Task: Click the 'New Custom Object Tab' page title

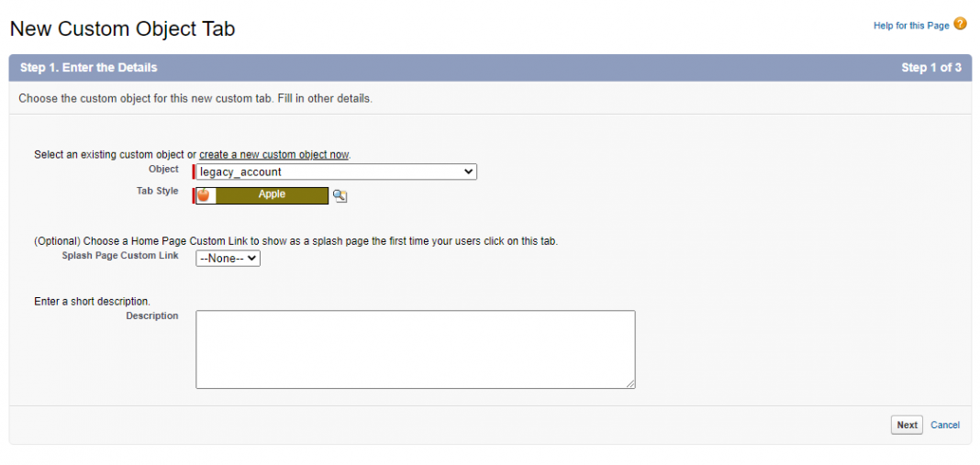Action: 122,29
